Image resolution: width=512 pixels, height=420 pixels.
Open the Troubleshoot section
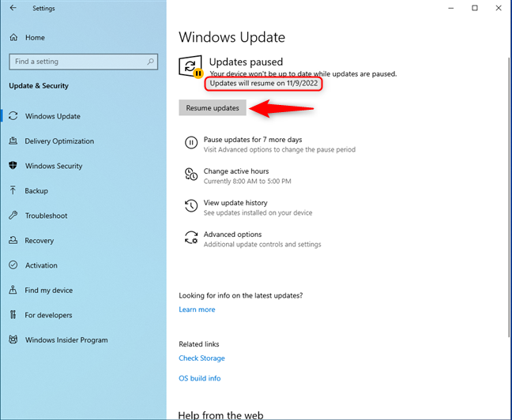tap(46, 216)
